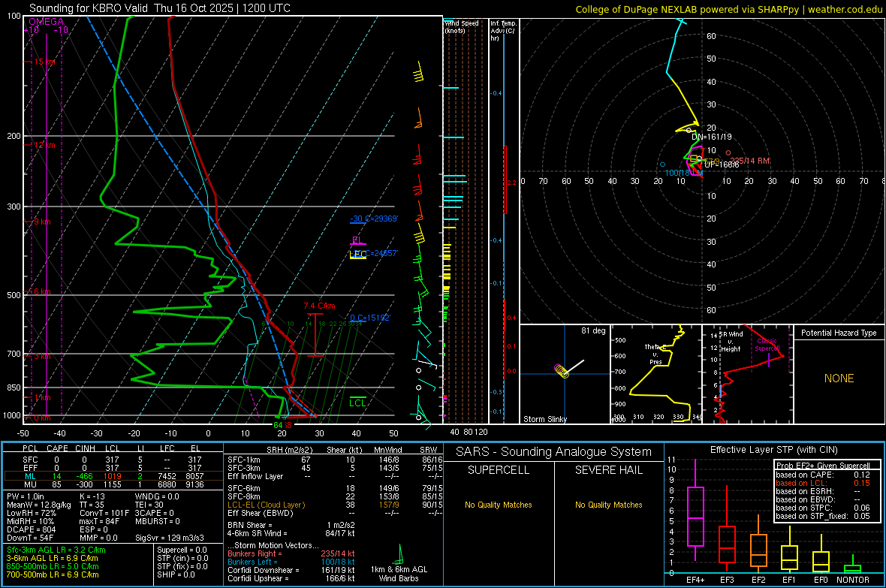Click the 'MeanW = 12.8g/kg' value
The image size is (886, 588).
[x=39, y=505]
